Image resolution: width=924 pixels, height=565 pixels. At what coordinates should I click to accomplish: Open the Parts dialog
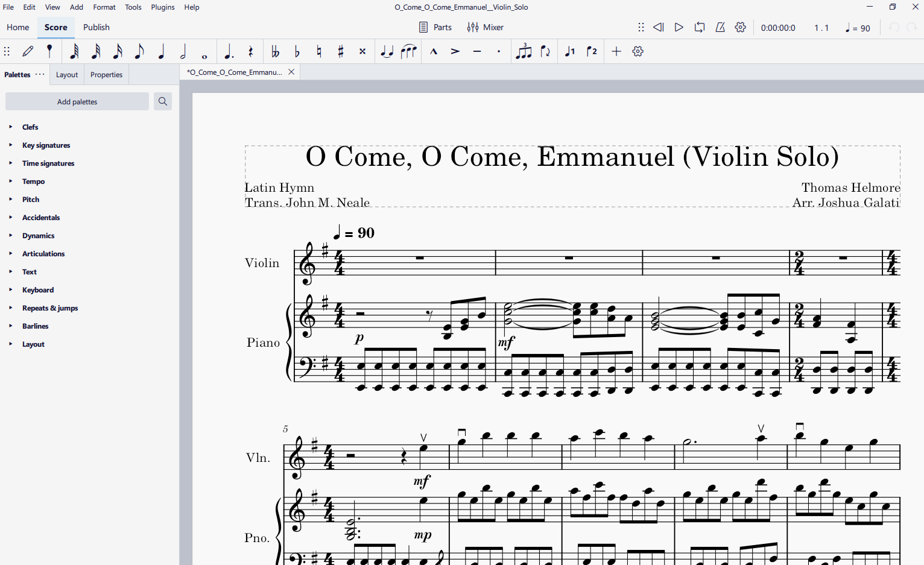435,27
